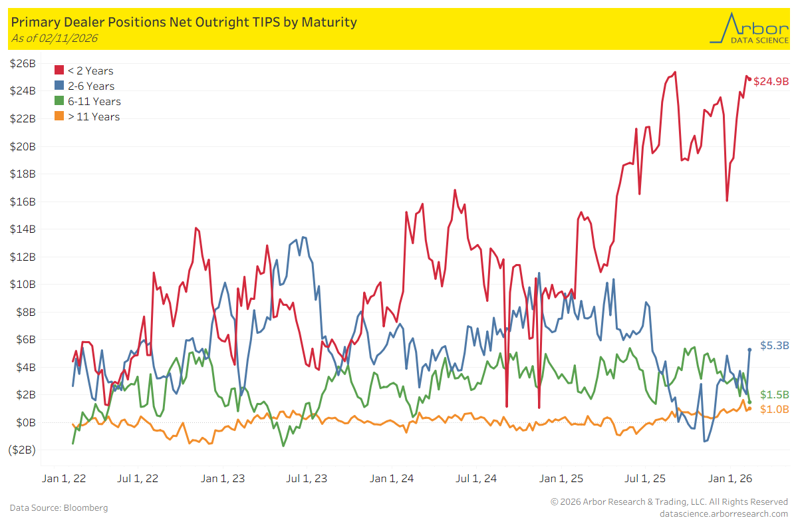Click the '$26B' y-axis label
This screenshot has height=532, width=798.
[23, 63]
